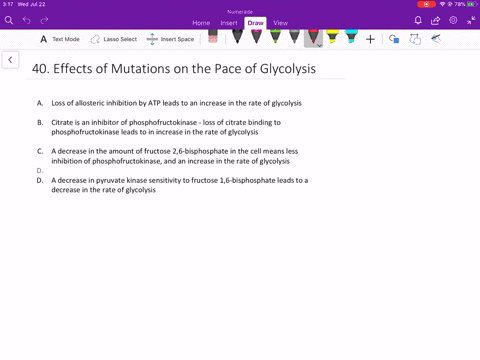
Task: Pick the gray pencil
Action: 294,37
